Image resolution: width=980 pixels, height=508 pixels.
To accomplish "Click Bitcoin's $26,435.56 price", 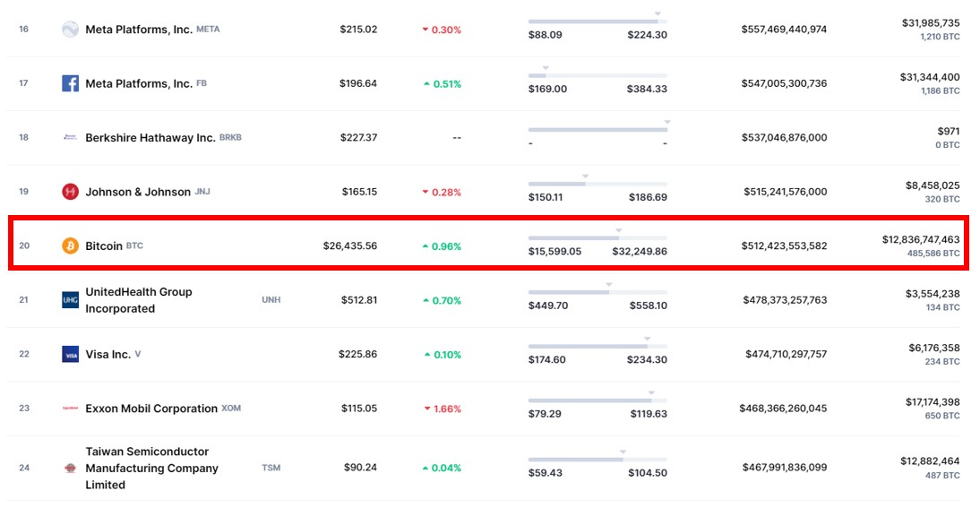I will pyautogui.click(x=350, y=245).
